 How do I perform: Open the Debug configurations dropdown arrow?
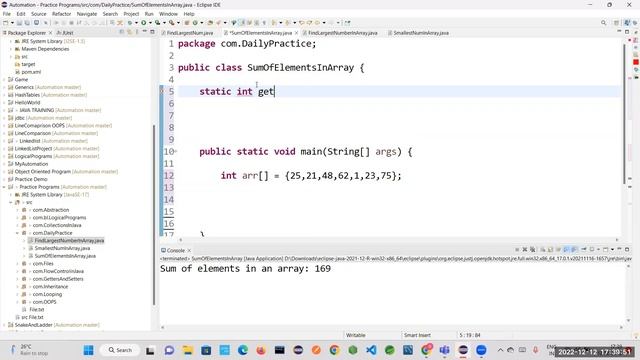[136, 23]
